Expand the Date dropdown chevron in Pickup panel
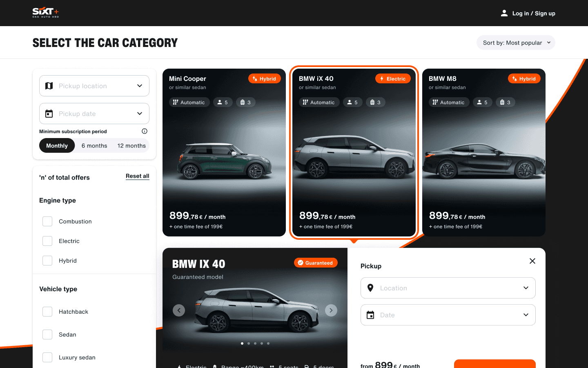The width and height of the screenshot is (588, 368). [x=526, y=315]
